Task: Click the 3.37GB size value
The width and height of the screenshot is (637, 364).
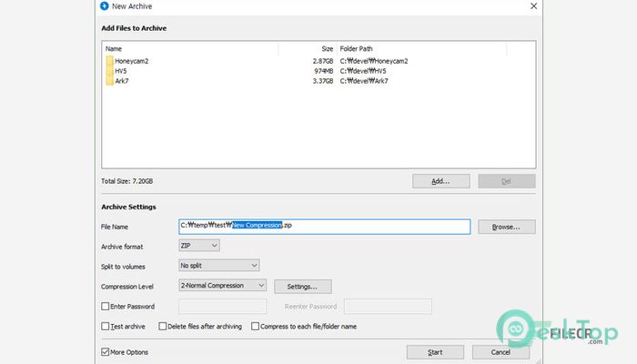Action: pyautogui.click(x=323, y=81)
